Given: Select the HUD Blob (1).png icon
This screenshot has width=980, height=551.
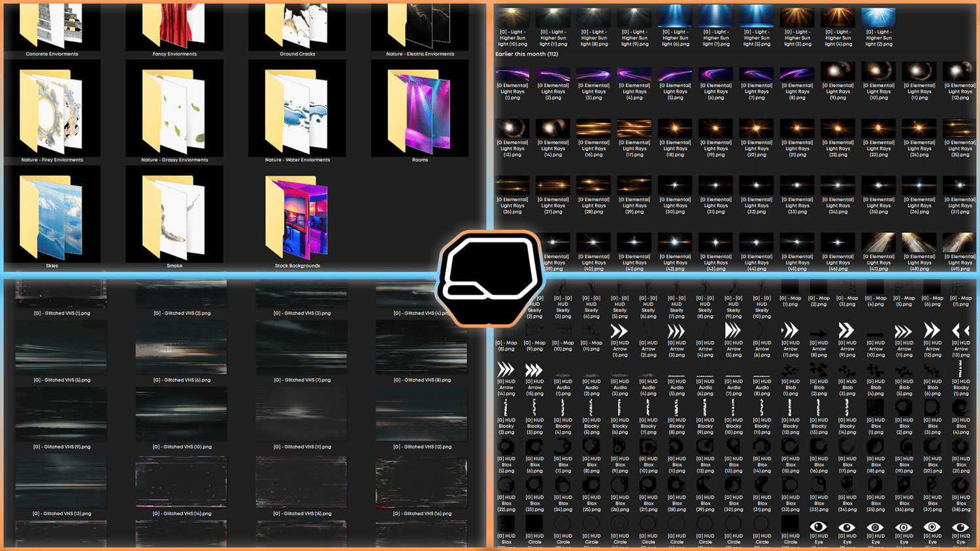Looking at the screenshot, I should coord(790,370).
